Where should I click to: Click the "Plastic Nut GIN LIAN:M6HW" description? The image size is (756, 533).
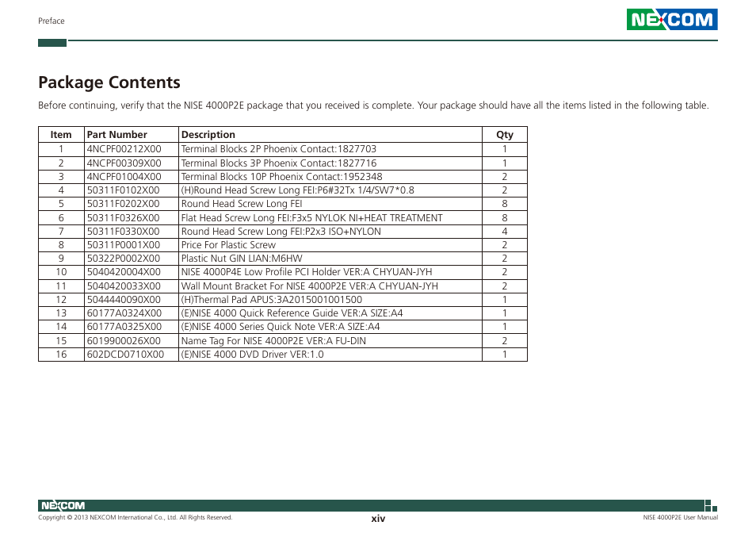click(x=242, y=258)
